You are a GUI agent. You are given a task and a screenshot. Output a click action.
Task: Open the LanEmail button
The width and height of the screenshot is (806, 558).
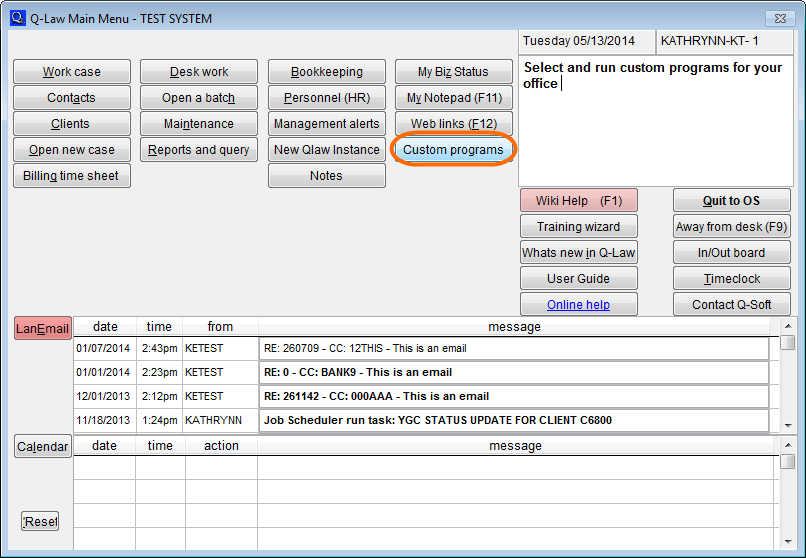(x=43, y=328)
